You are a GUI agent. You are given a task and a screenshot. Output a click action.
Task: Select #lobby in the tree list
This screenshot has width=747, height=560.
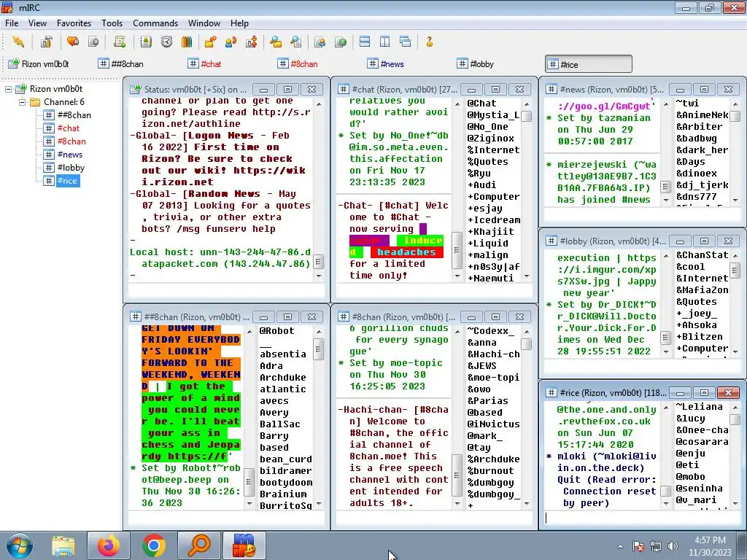coord(71,168)
